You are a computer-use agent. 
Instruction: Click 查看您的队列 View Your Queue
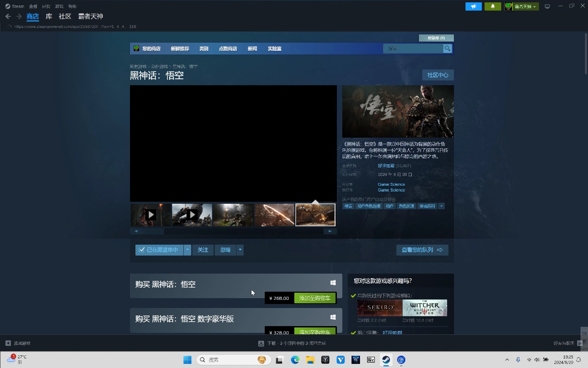422,250
